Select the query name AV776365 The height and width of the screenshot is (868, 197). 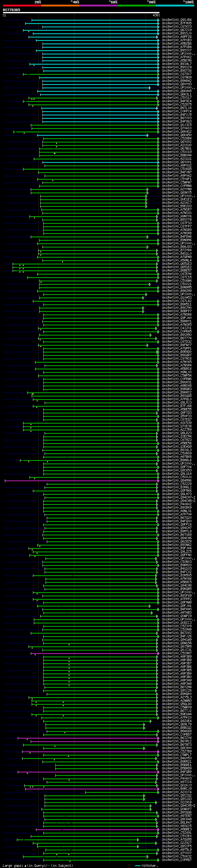click(11, 10)
